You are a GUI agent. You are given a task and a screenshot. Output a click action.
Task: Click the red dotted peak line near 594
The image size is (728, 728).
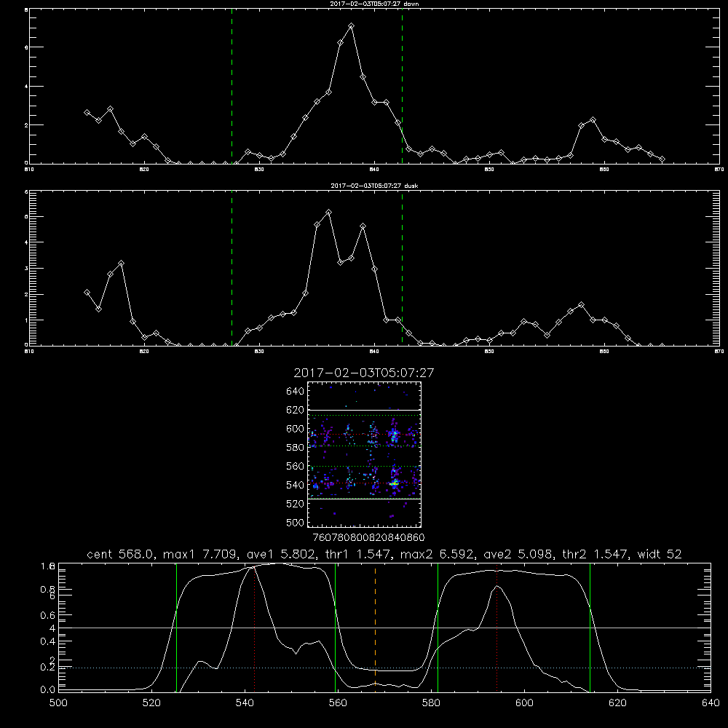tap(496, 628)
